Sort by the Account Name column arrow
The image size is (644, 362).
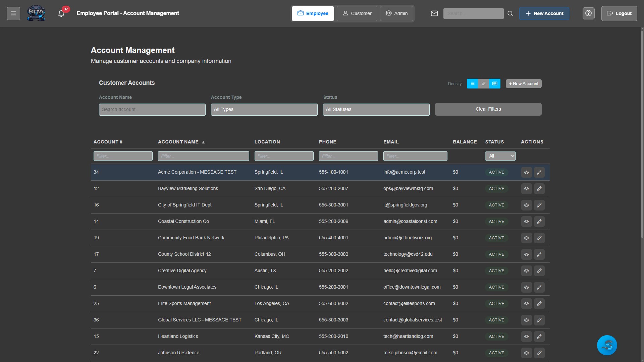click(x=203, y=142)
